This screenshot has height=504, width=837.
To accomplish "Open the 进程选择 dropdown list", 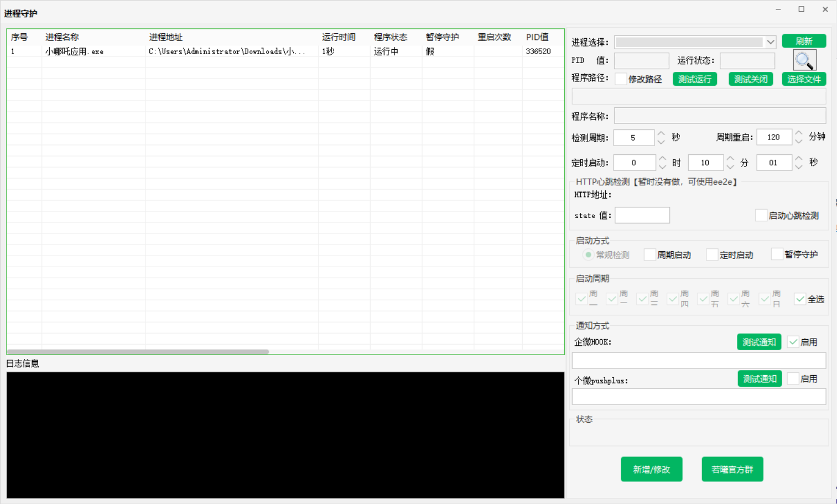I will coord(770,42).
